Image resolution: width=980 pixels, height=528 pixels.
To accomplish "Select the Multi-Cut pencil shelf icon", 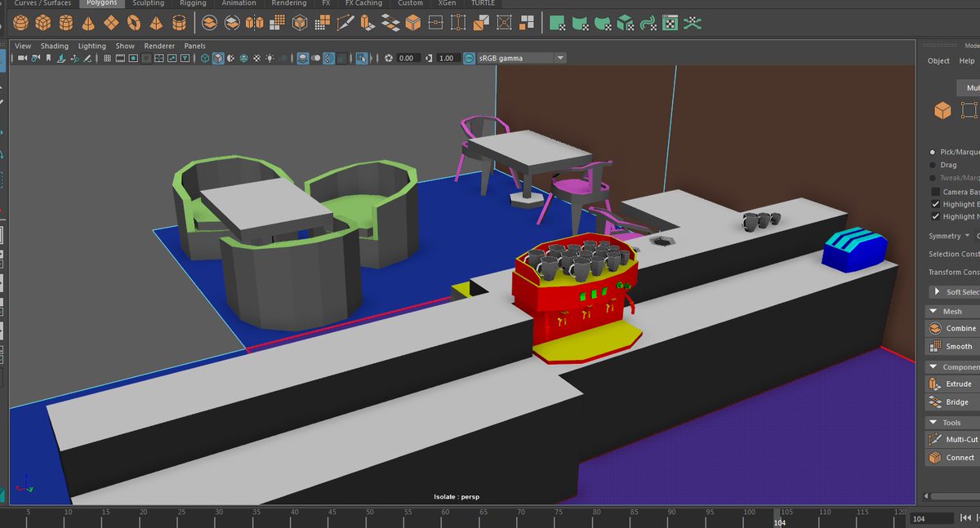I will [x=345, y=23].
